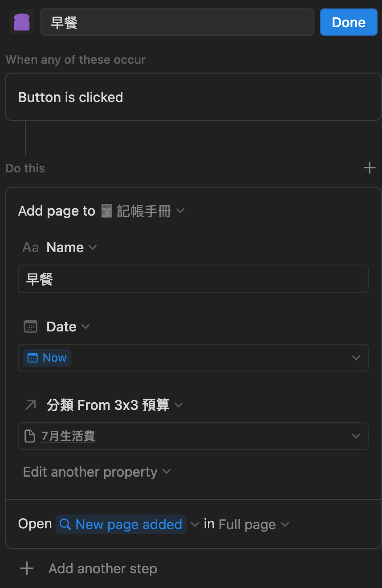The height and width of the screenshot is (588, 382).
Task: Click the page icon beside 7月生活費
Action: (30, 436)
